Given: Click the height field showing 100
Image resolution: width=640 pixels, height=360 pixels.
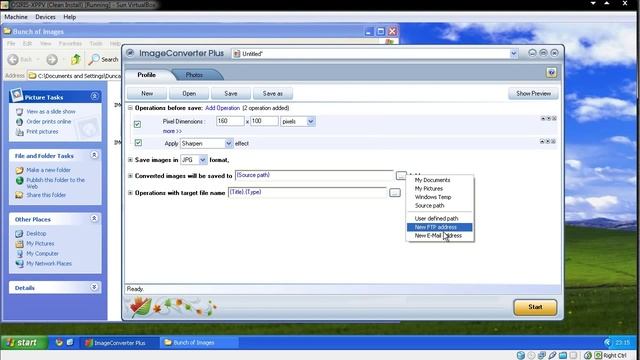Looking at the screenshot, I should (x=264, y=121).
